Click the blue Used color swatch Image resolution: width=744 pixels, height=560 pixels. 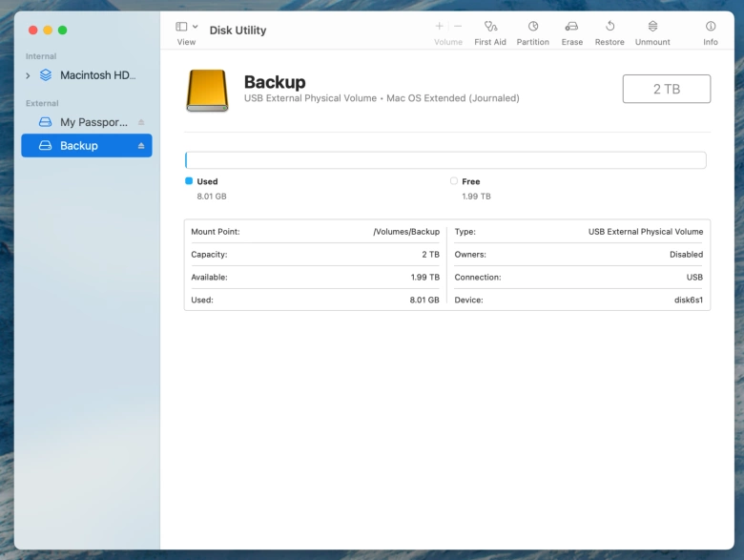(x=189, y=181)
